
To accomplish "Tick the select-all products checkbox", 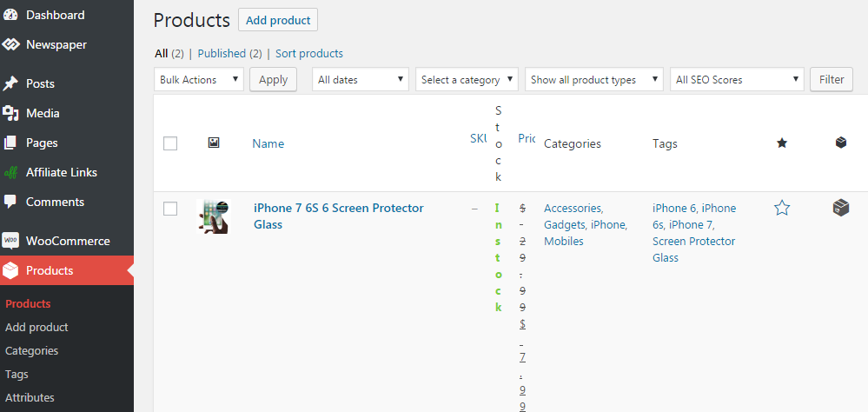I will click(170, 143).
